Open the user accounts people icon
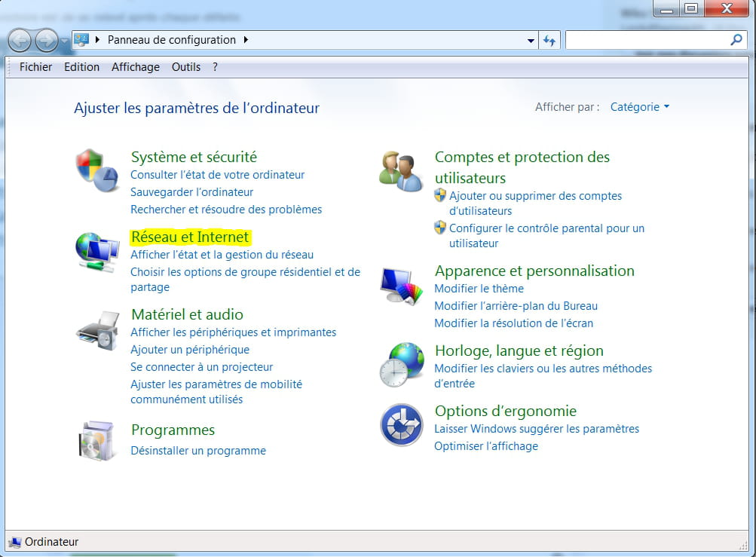The height and width of the screenshot is (557, 756). [x=401, y=171]
